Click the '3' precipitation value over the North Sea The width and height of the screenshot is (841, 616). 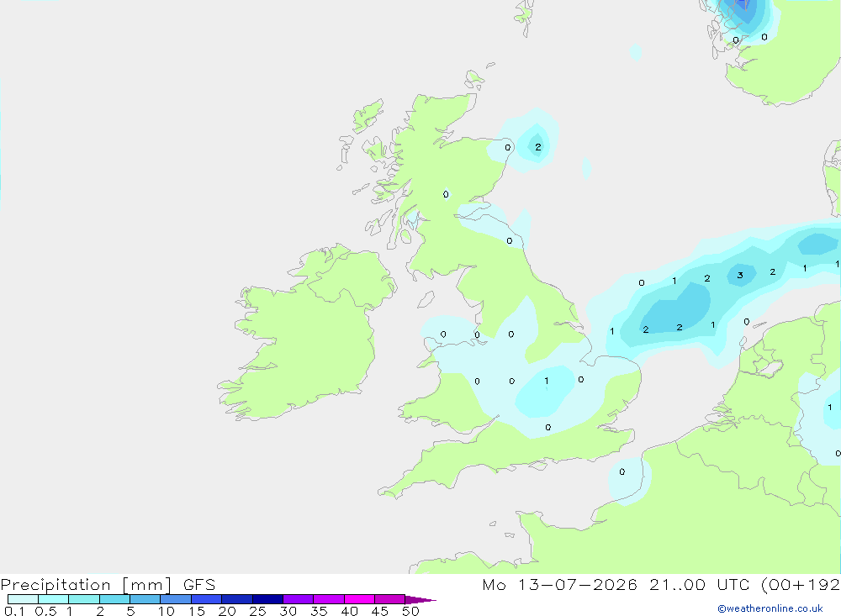click(740, 276)
